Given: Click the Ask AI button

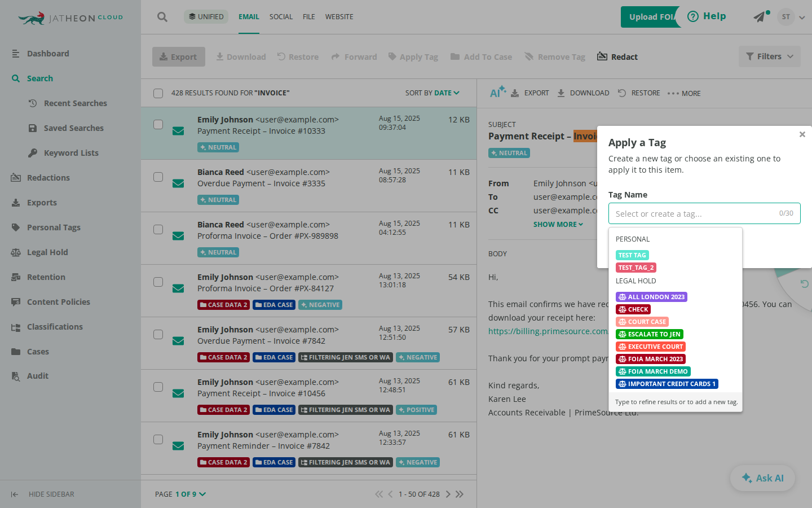Looking at the screenshot, I should coord(762,478).
